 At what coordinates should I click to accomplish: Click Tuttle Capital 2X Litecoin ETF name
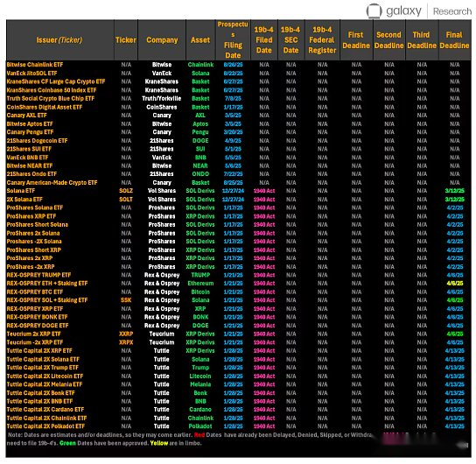pos(45,376)
